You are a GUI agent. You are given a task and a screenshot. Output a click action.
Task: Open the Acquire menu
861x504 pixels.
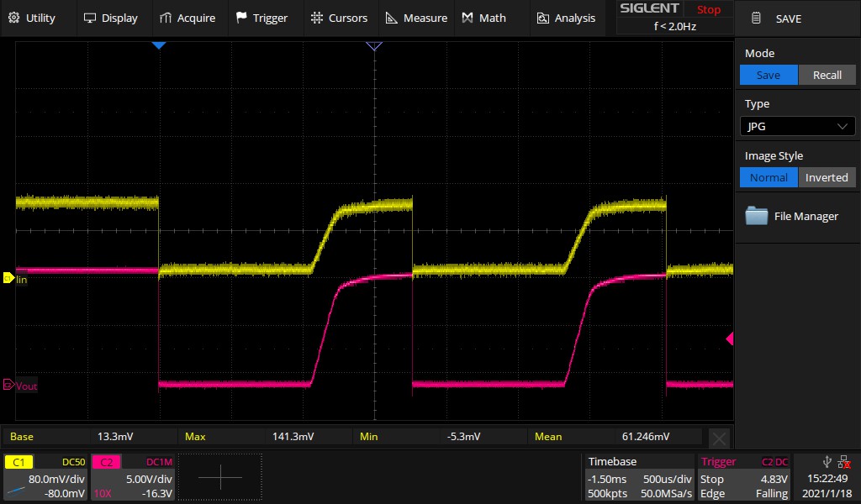[188, 18]
